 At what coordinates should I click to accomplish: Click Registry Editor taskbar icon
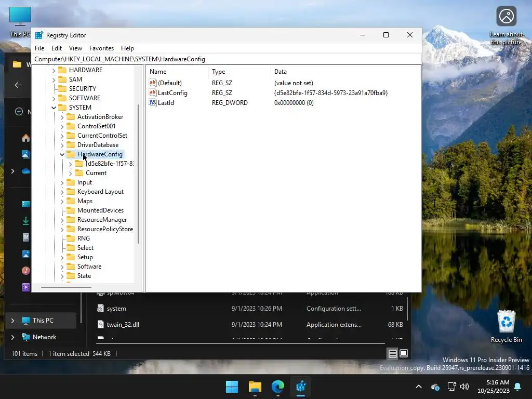pos(301,387)
